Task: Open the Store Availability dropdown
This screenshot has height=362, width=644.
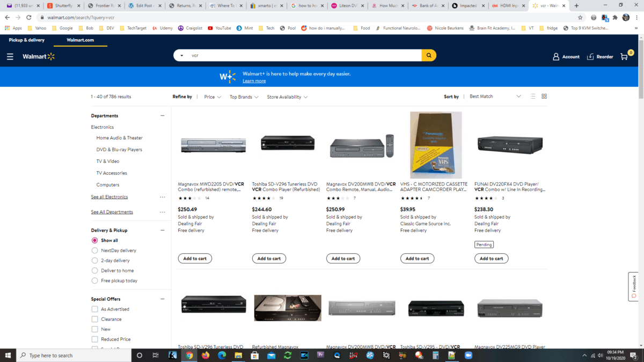Action: click(x=287, y=97)
